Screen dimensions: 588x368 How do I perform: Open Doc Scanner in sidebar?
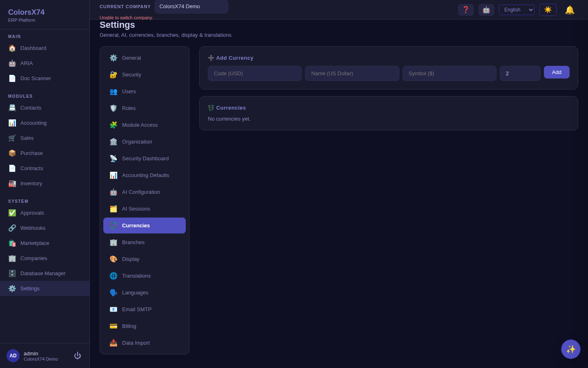pos(45,79)
